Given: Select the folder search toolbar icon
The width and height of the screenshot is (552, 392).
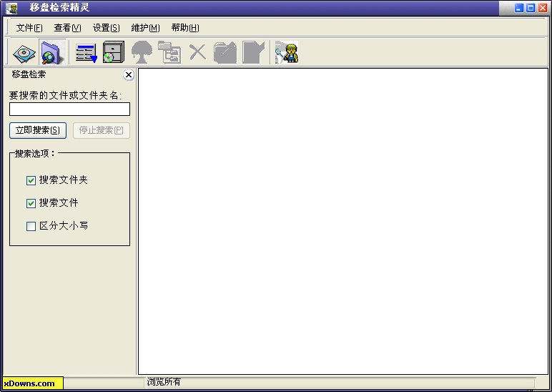Looking at the screenshot, I should 52,52.
